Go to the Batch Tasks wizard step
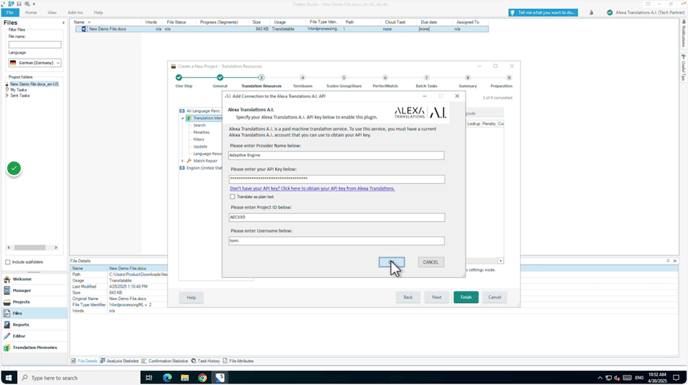Image resolution: width=688 pixels, height=385 pixels. [426, 78]
